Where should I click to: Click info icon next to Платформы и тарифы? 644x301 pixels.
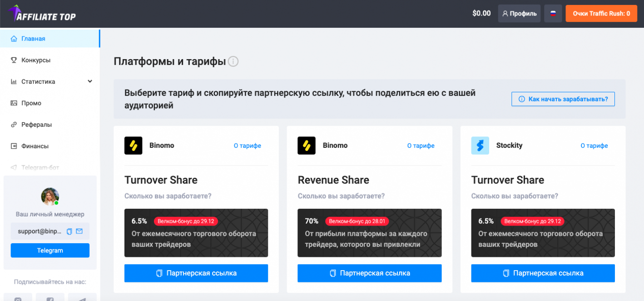tap(233, 61)
